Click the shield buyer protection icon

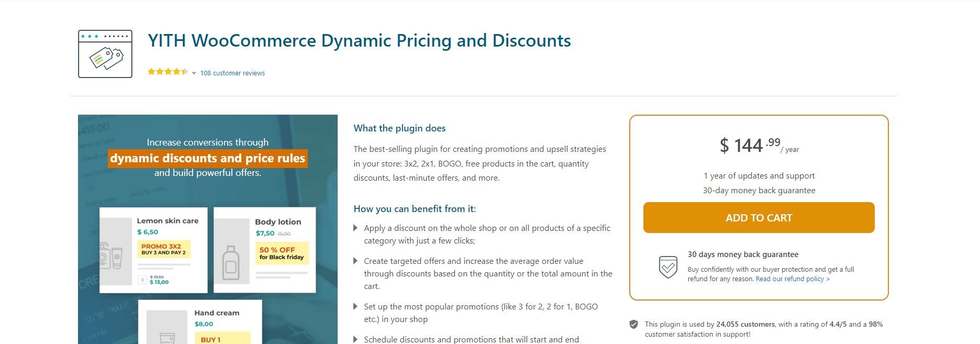668,267
